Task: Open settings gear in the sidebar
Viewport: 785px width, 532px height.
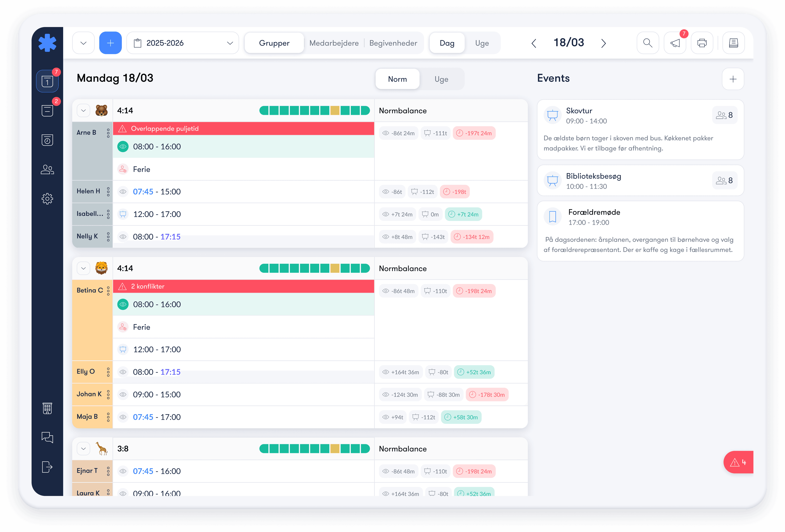Action: pos(47,199)
